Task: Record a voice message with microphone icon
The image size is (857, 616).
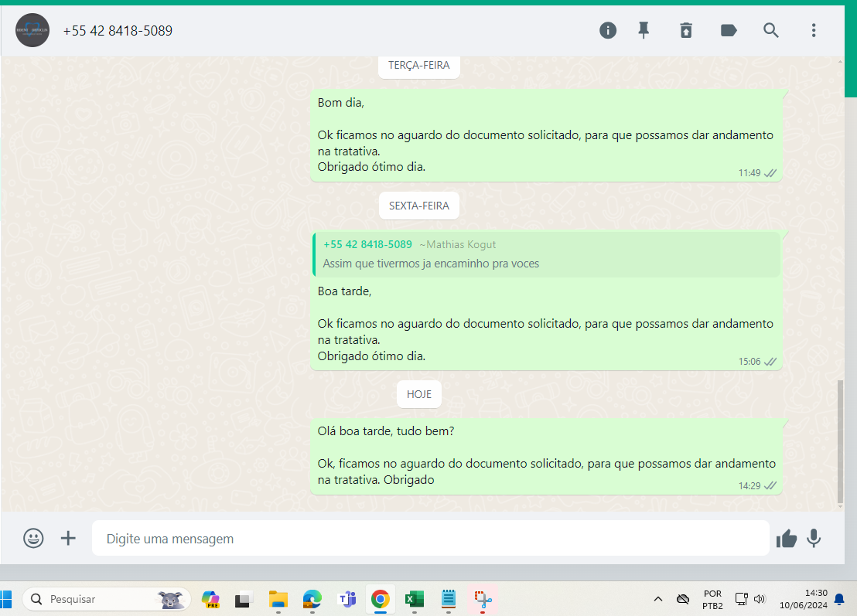Action: pos(814,539)
